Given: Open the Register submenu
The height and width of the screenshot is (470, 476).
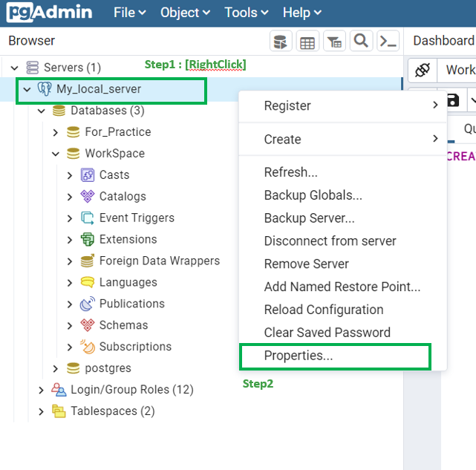Looking at the screenshot, I should [x=343, y=106].
